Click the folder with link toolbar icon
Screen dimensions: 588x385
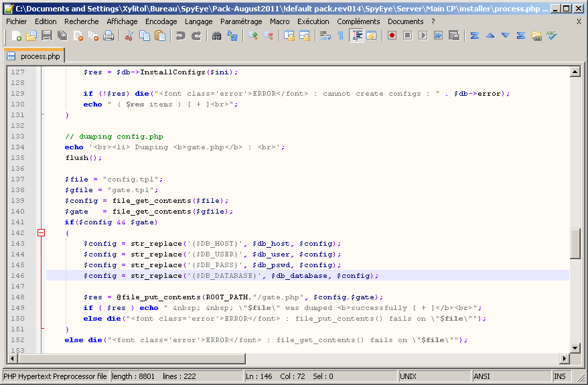coord(536,36)
